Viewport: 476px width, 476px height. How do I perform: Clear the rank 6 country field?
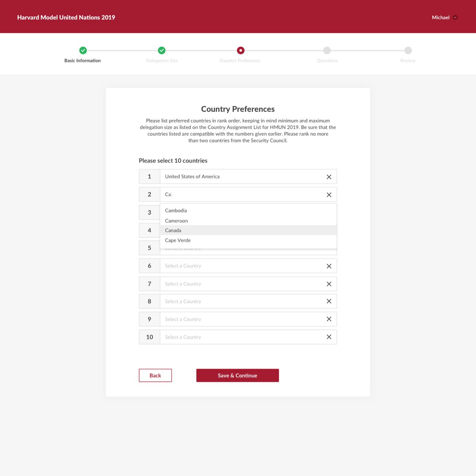pyautogui.click(x=329, y=266)
